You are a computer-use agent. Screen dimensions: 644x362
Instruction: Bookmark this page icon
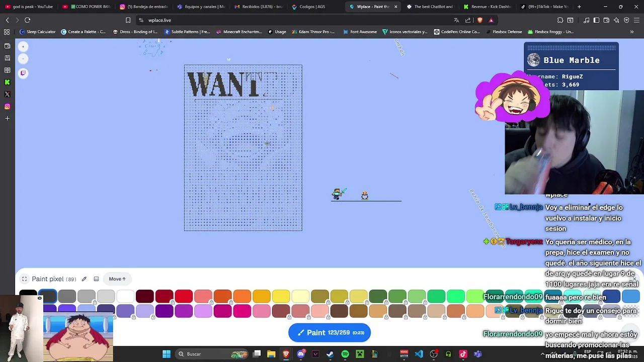point(128,20)
